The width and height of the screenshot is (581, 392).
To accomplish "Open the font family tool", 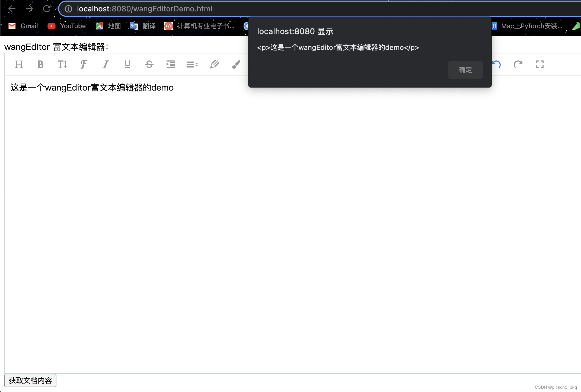I will [84, 65].
